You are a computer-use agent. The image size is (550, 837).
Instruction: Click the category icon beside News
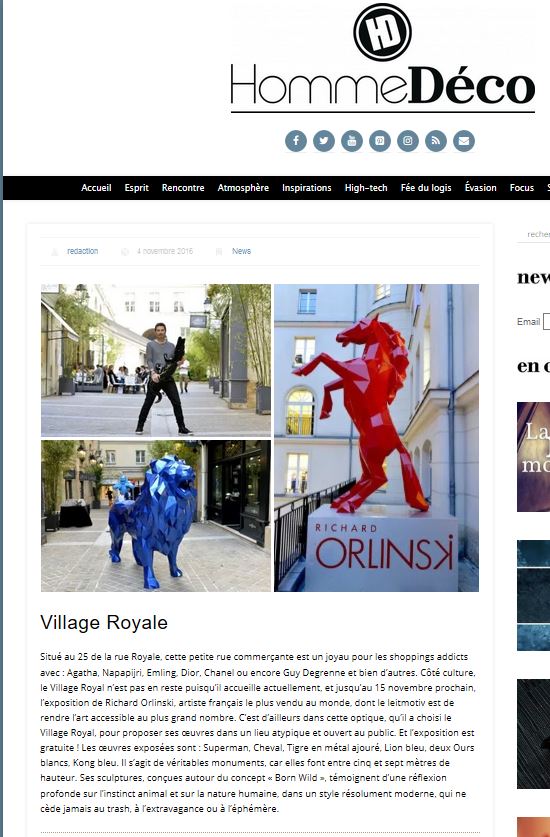(x=218, y=251)
